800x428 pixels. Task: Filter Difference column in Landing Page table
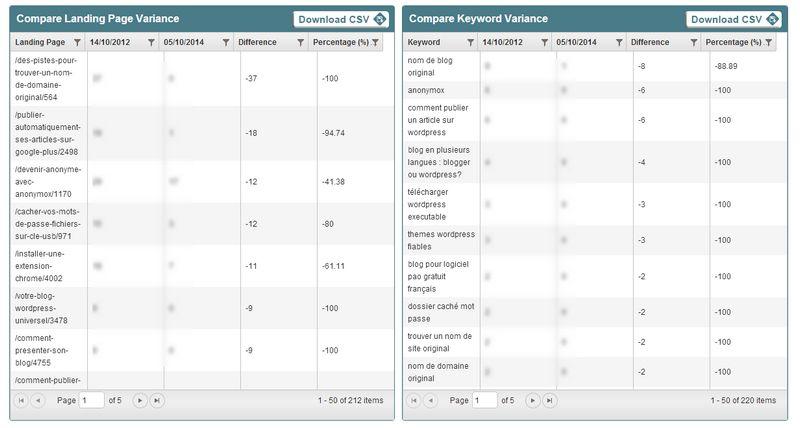point(301,42)
